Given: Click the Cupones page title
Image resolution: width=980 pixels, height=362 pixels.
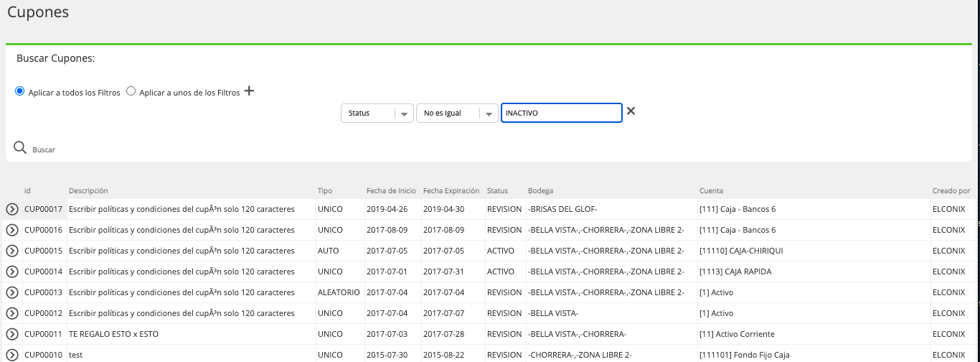Looking at the screenshot, I should pos(39,12).
